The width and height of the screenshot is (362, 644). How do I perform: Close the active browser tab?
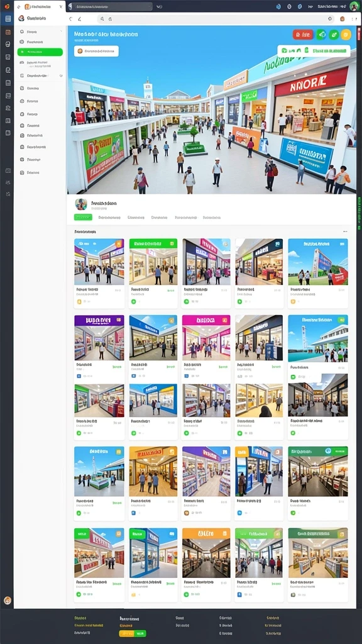[x=61, y=6]
